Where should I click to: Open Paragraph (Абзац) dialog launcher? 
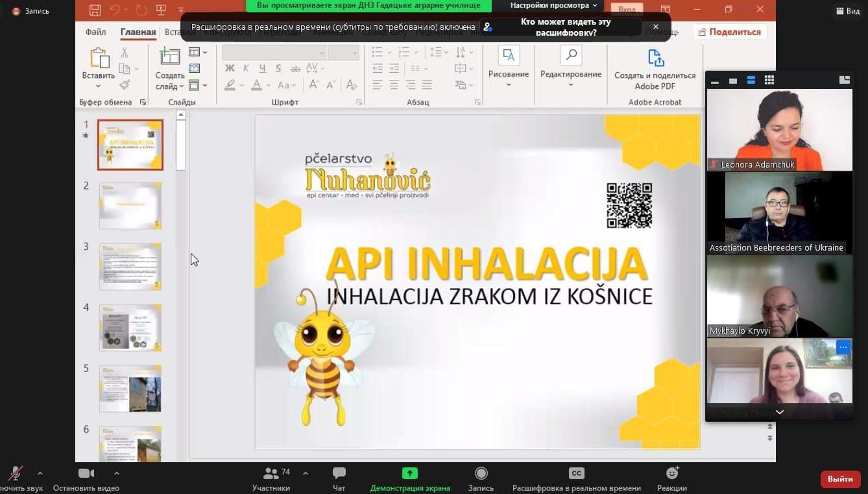(x=477, y=103)
